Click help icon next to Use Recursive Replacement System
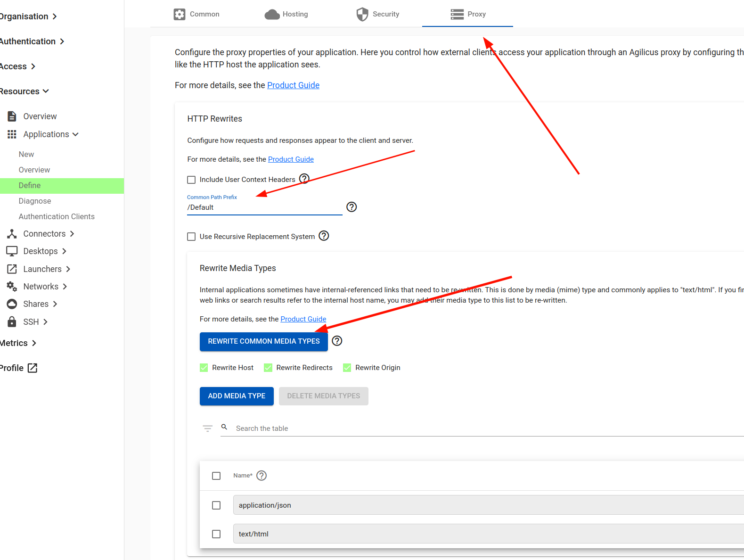The image size is (744, 560). 324,236
